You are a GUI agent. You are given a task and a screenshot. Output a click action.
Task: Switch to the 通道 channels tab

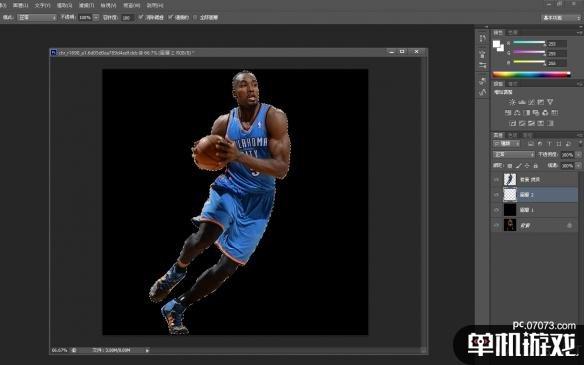tap(513, 135)
